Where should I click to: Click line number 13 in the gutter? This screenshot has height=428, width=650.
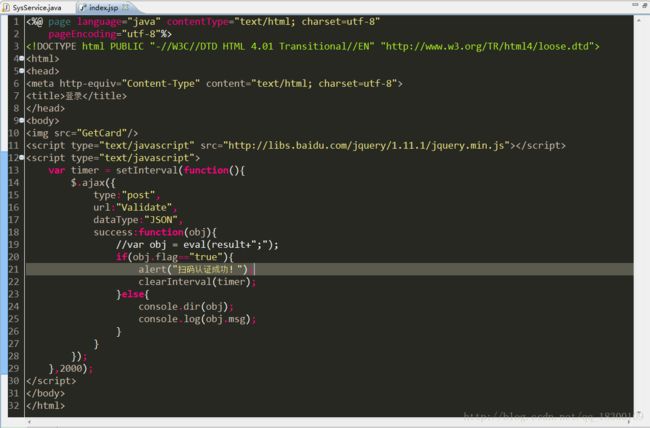(14, 170)
